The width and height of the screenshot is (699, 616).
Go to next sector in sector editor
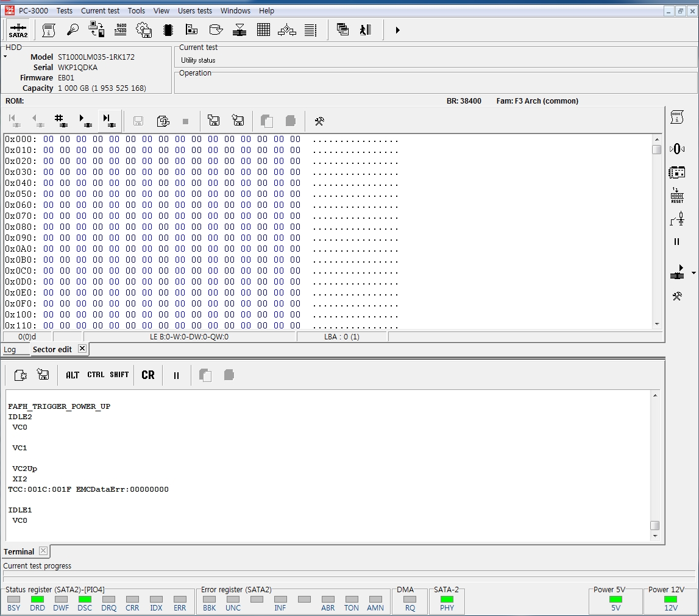coord(83,121)
